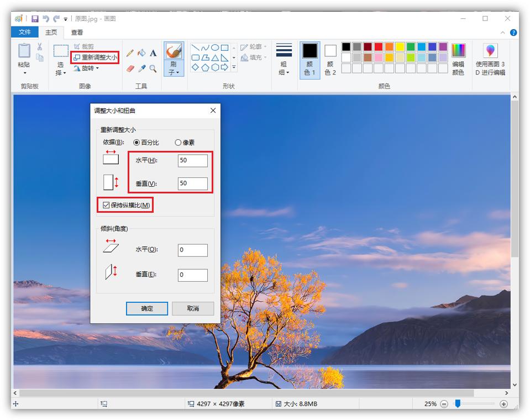Click the Cut scissors icon
This screenshot has height=420, width=530.
tap(40, 46)
